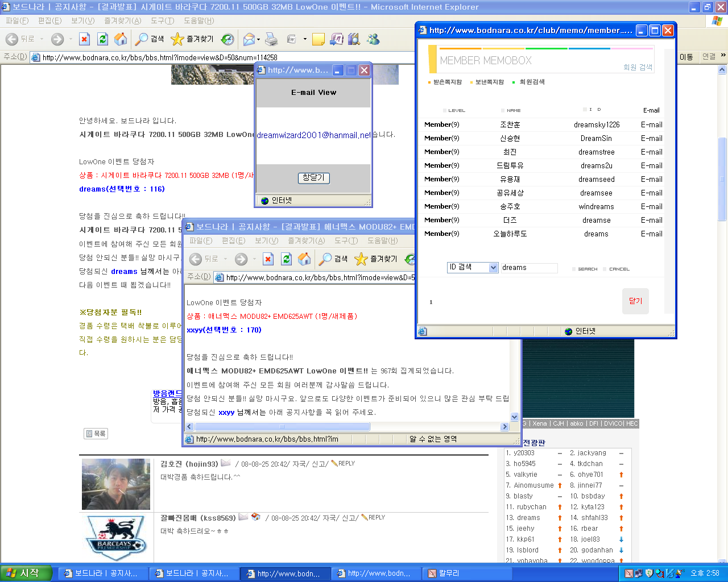This screenshot has width=728, height=582.
Task: Click envelope icon next to kss8569
Action: (x=243, y=517)
